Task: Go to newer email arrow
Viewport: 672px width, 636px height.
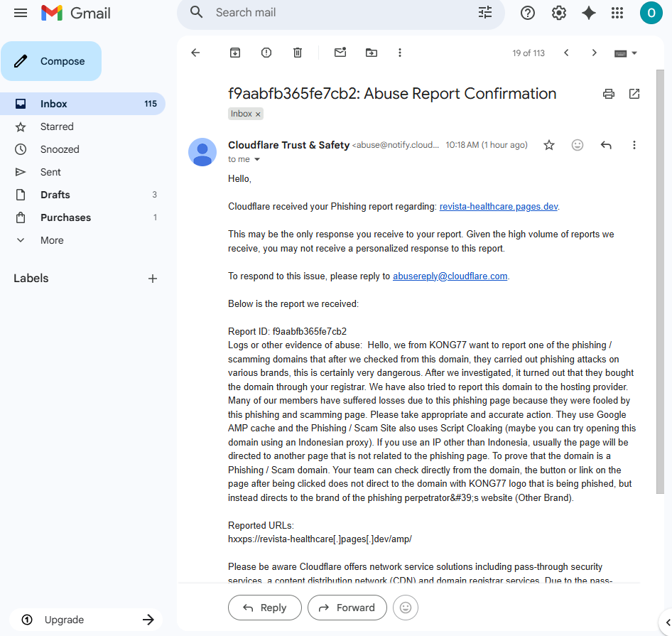Action: coord(567,53)
